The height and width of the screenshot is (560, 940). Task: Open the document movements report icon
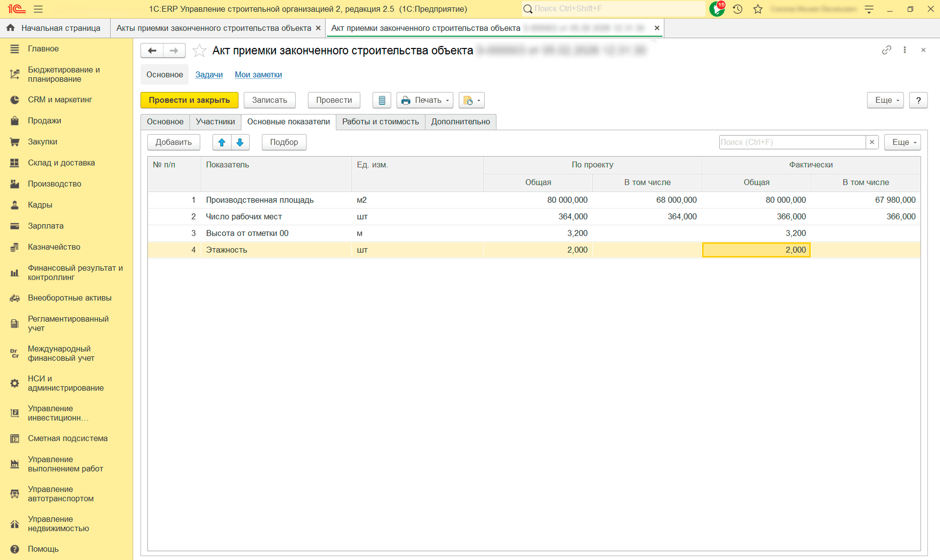[x=382, y=100]
